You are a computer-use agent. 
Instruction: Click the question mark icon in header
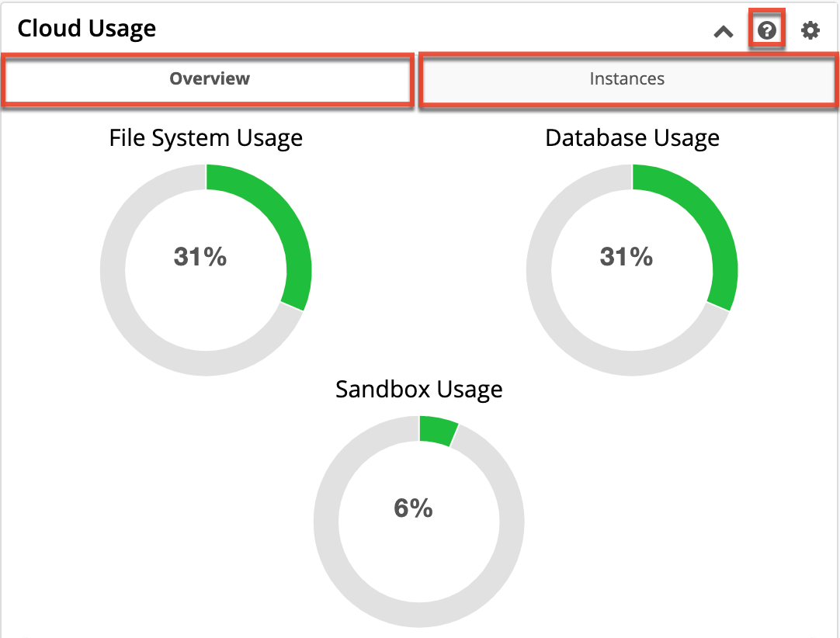pyautogui.click(x=767, y=31)
